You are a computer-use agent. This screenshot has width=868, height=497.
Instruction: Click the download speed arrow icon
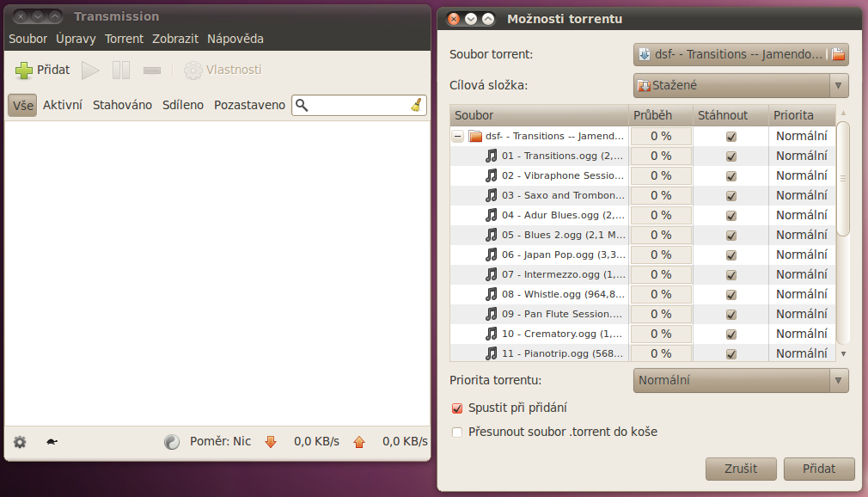[271, 442]
